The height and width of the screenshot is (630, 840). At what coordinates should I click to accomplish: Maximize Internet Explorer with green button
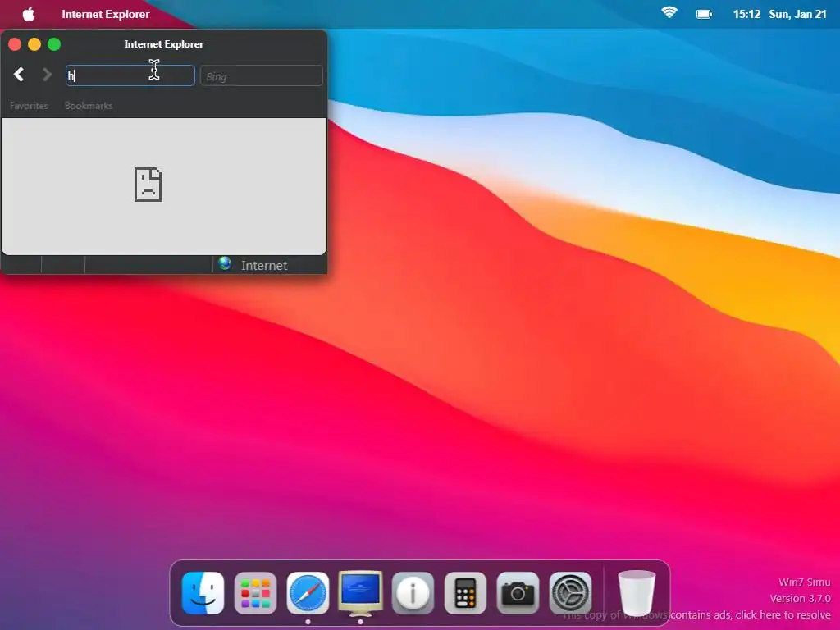click(x=54, y=44)
